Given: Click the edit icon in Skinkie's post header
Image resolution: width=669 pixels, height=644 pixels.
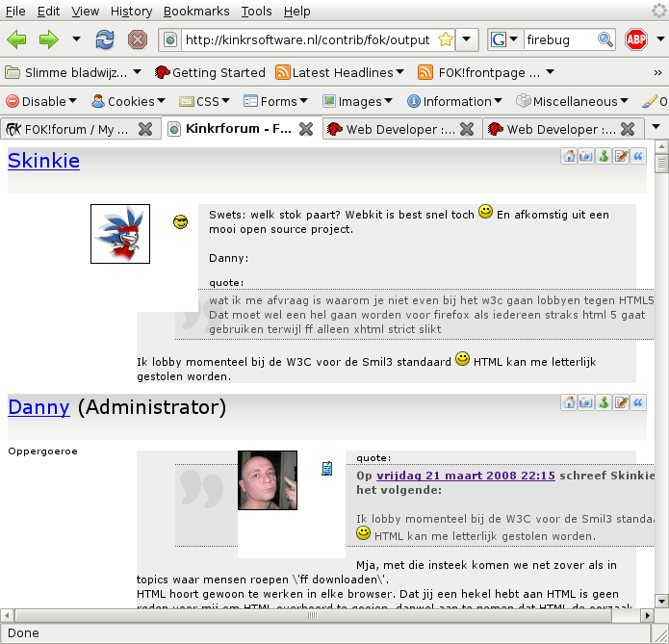Looking at the screenshot, I should [621, 158].
